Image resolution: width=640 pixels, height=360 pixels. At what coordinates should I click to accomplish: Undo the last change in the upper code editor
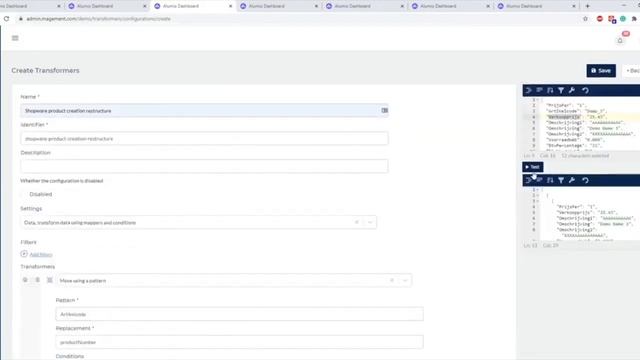click(x=585, y=90)
